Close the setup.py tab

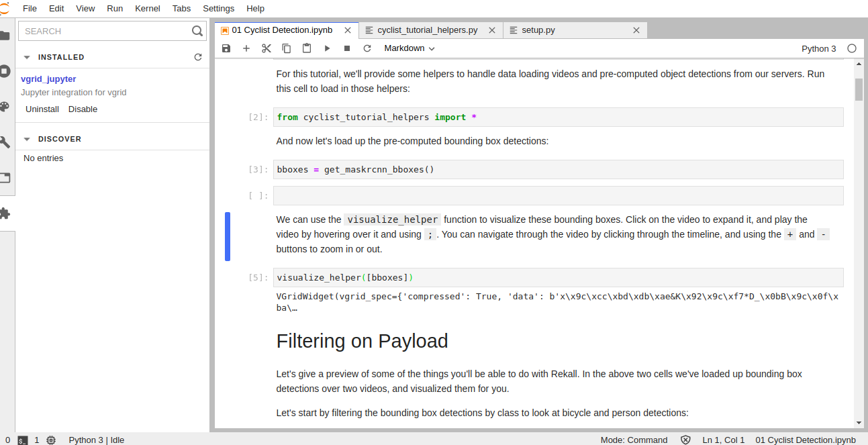pyautogui.click(x=636, y=30)
